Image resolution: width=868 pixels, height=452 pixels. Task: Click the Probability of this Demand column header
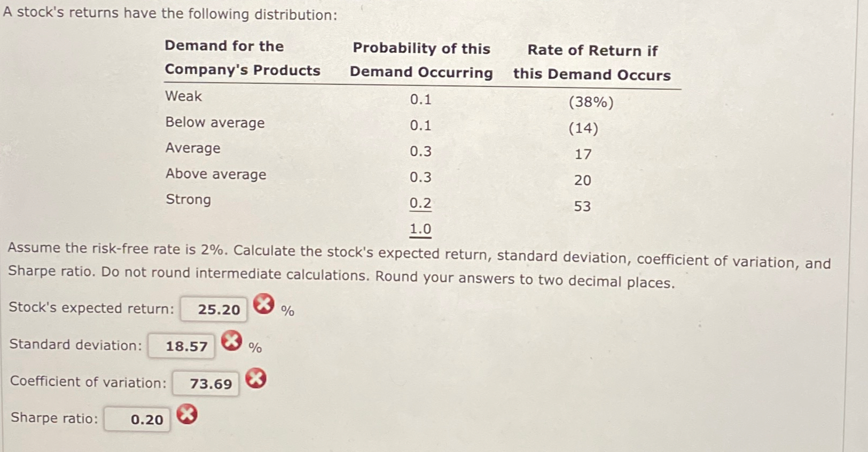point(421,60)
